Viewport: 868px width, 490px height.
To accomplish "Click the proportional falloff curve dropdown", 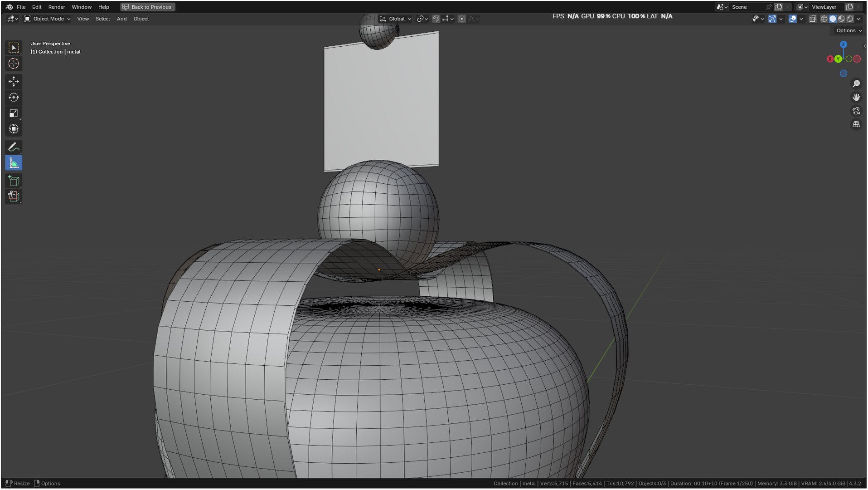I will [474, 19].
